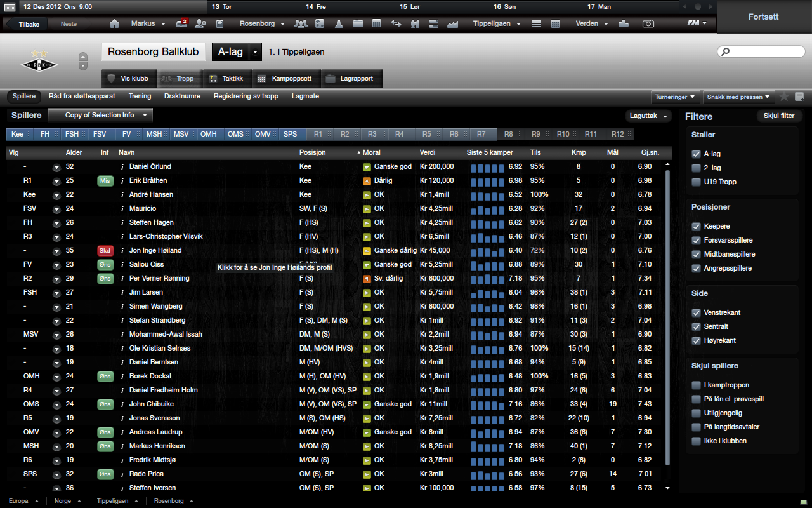Image resolution: width=812 pixels, height=508 pixels.
Task: Open the training cone icon
Action: (339, 23)
